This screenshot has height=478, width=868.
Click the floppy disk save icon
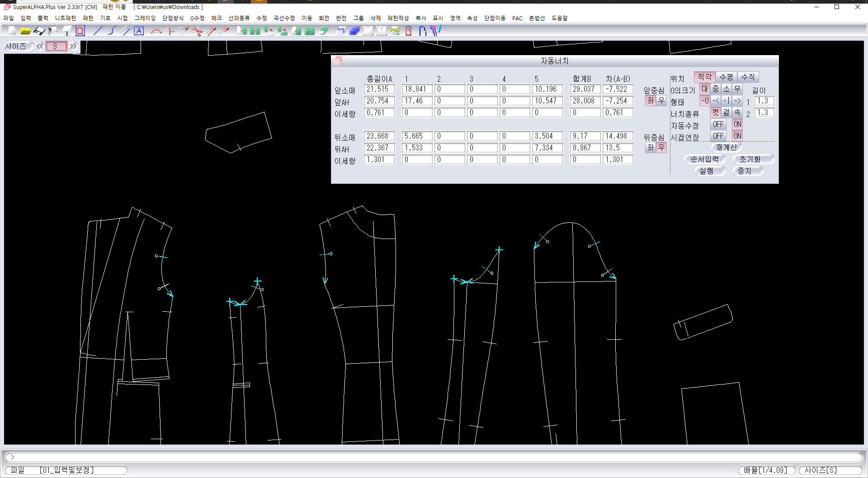[39, 31]
